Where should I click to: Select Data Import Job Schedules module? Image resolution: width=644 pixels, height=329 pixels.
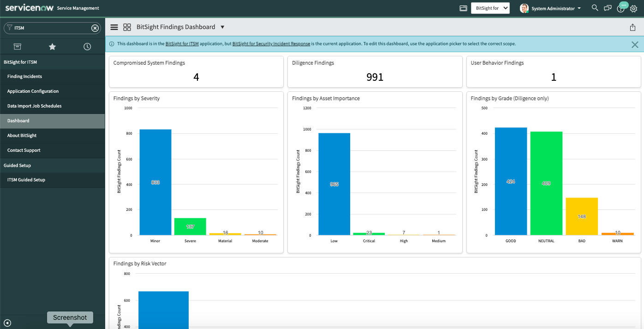click(x=34, y=106)
